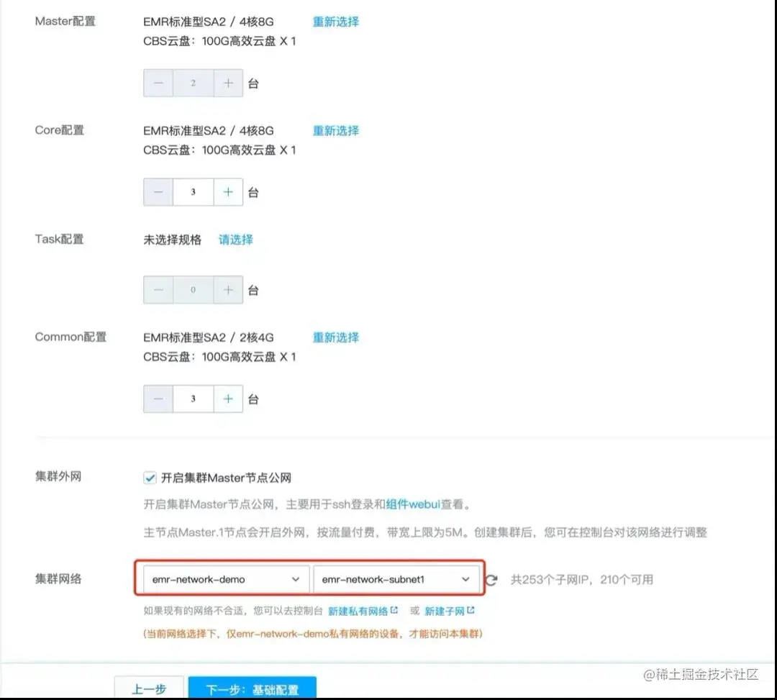777x700 pixels.
Task: Open the emr-network-subnet1 subnet dropdown
Action: 396,578
